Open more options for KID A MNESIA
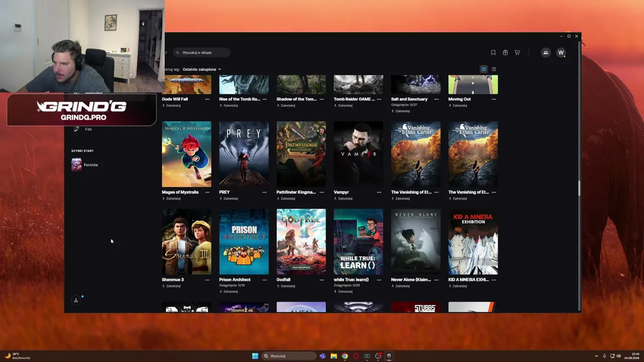Image resolution: width=644 pixels, height=362 pixels. pyautogui.click(x=494, y=280)
